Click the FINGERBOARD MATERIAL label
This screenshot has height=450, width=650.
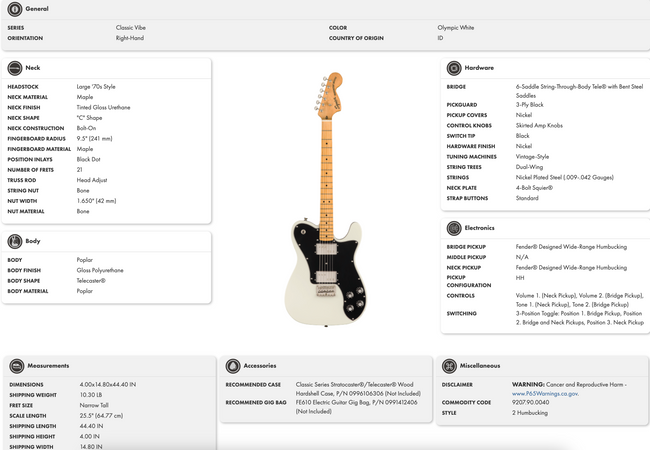click(39, 149)
